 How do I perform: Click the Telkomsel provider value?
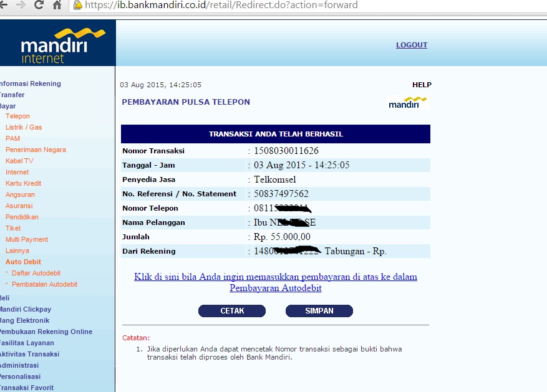275,179
